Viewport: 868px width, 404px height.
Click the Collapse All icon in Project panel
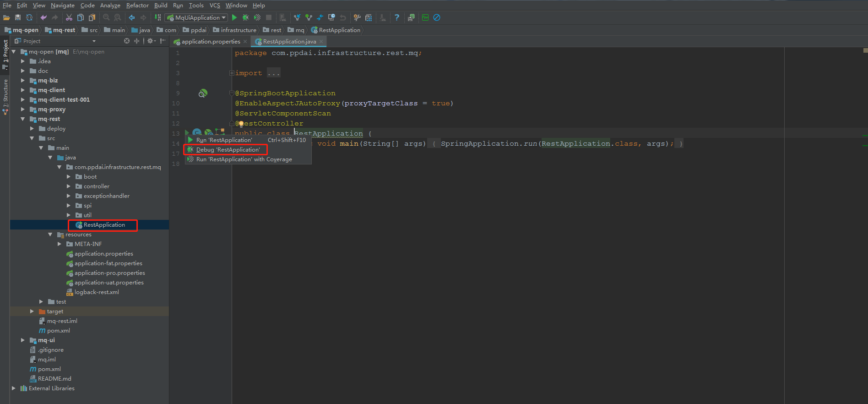coord(136,41)
